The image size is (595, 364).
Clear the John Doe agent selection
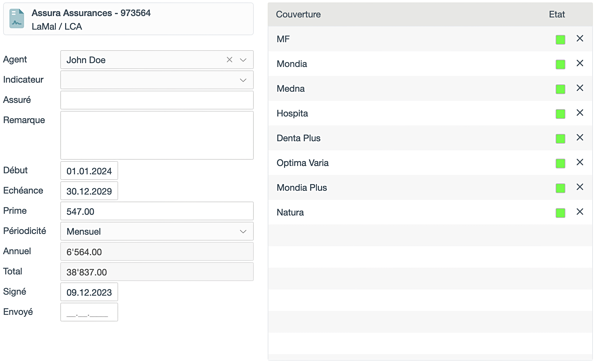click(x=229, y=60)
